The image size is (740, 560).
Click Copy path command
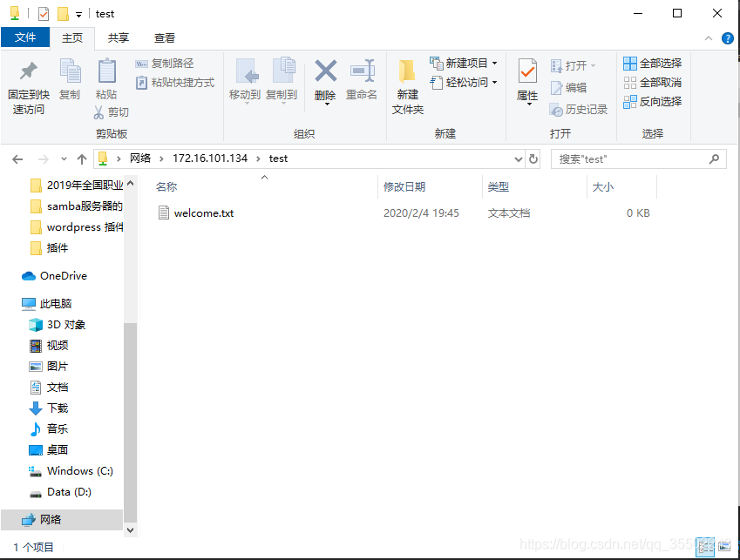coord(164,64)
